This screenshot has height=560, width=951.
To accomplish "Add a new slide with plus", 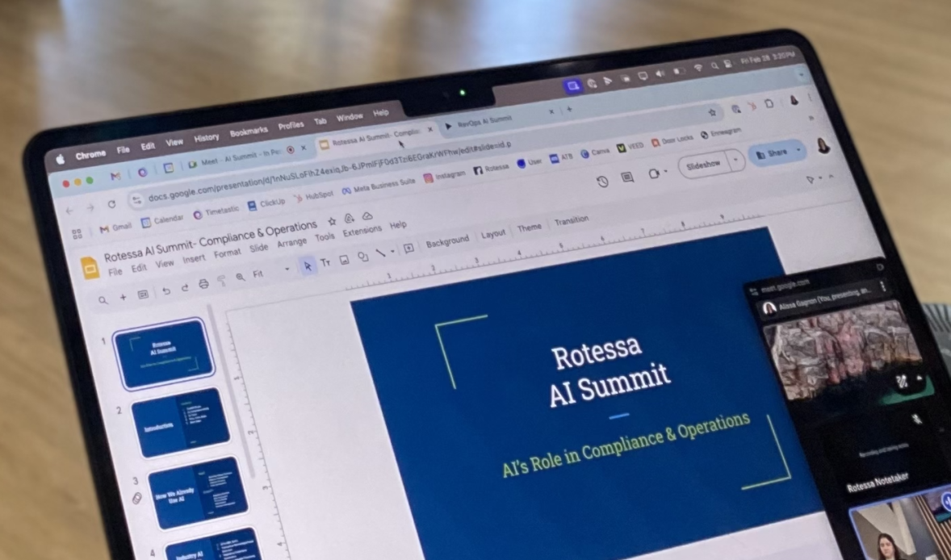I will [124, 297].
